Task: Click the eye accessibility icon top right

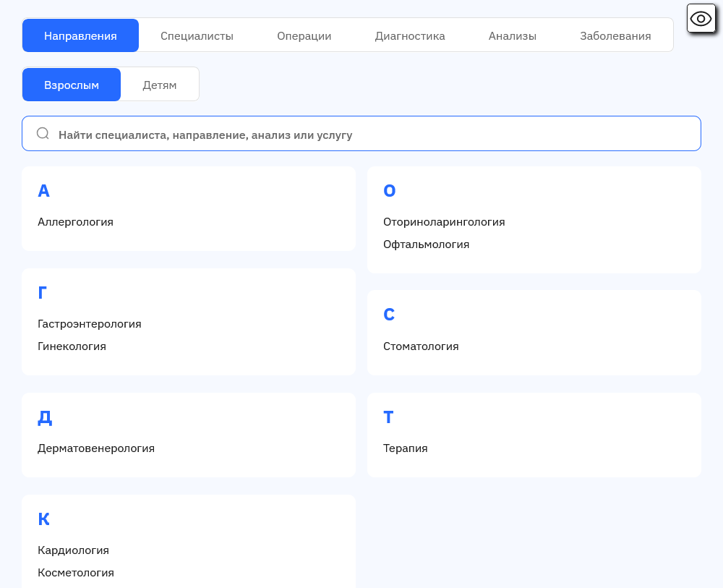Action: click(700, 18)
